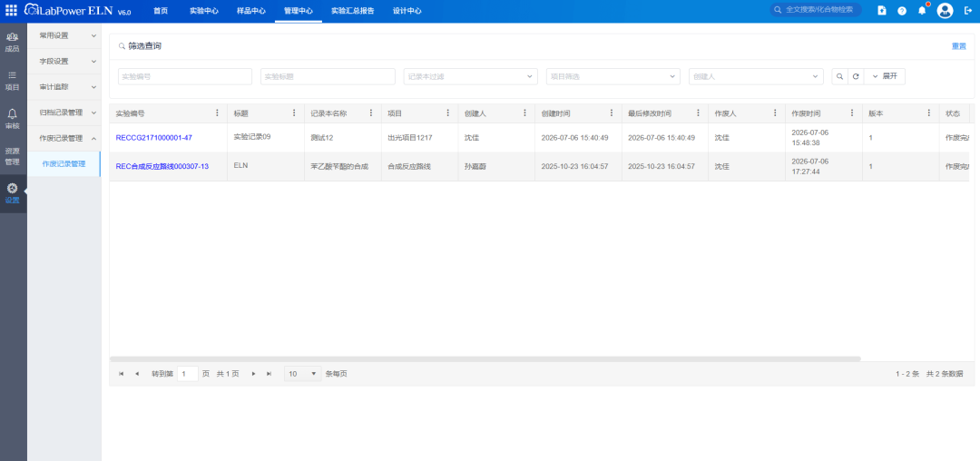
Task: Select the 设置 gear sidebar icon
Action: coord(12,193)
